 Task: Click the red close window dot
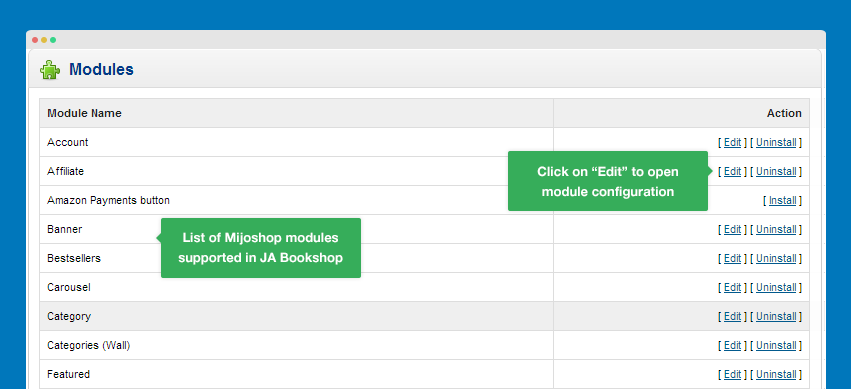click(35, 40)
